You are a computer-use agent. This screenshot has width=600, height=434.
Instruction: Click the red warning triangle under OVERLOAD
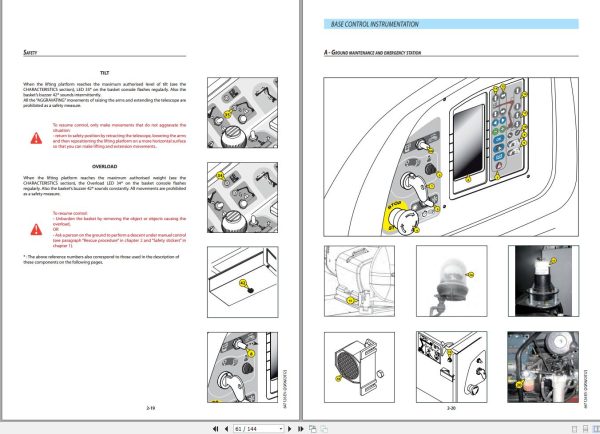36,229
